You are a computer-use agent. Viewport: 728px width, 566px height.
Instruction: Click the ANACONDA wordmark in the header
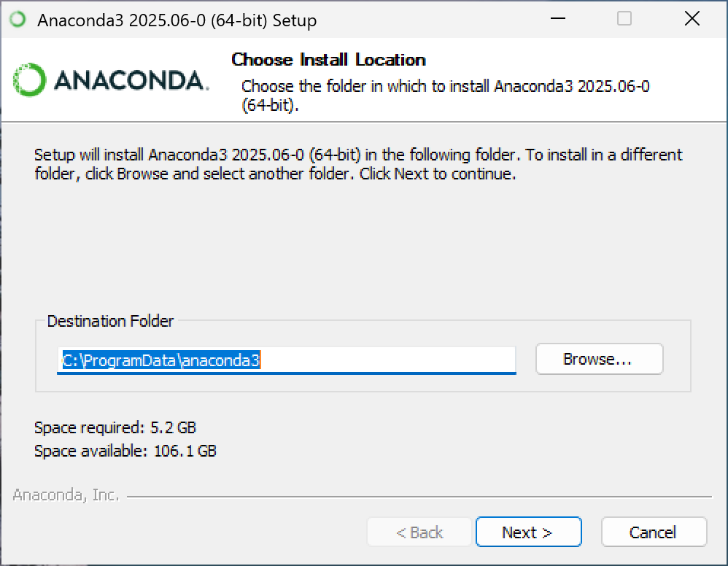[x=130, y=80]
